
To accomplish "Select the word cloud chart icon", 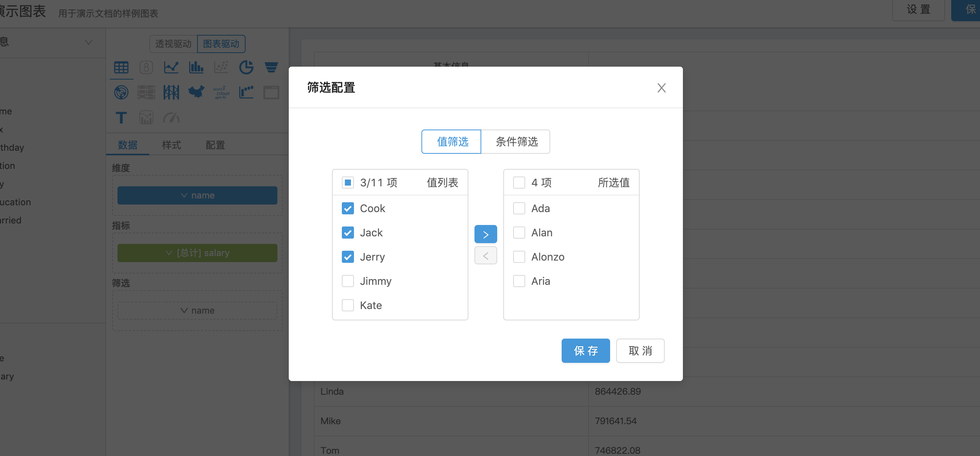I will coord(221,92).
